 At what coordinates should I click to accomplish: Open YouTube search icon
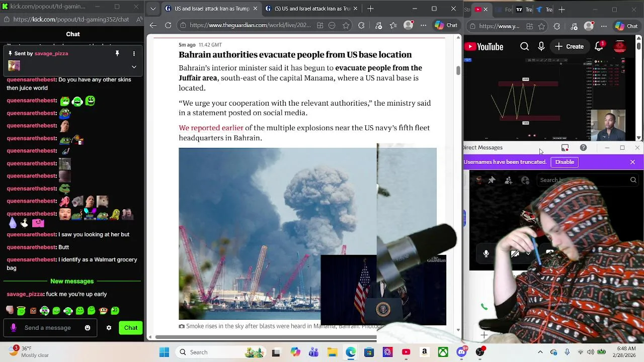tap(524, 46)
